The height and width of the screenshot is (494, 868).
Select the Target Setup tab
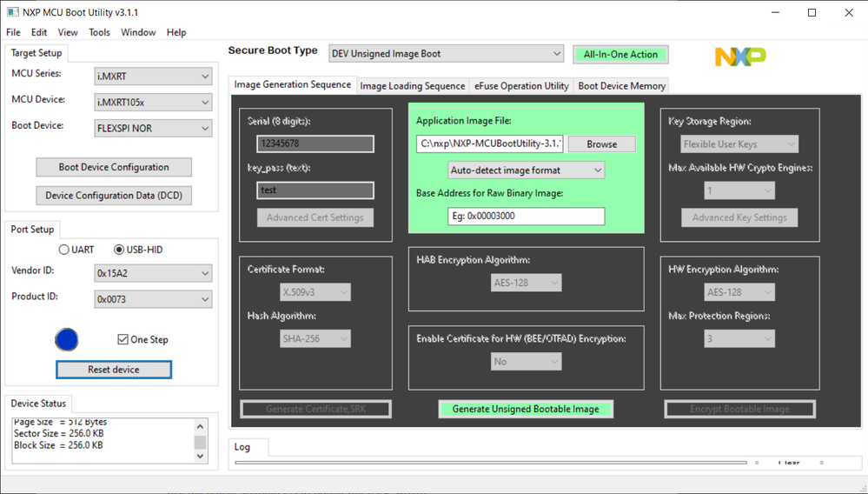pyautogui.click(x=36, y=53)
